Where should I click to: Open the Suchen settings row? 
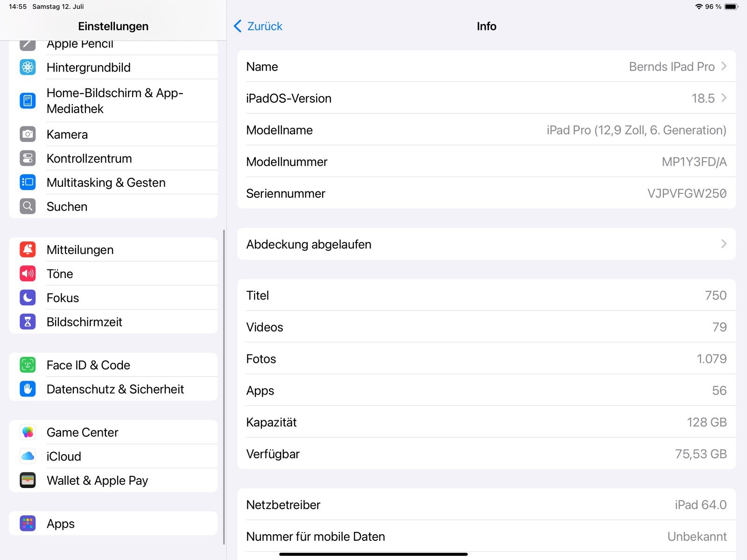(x=113, y=206)
